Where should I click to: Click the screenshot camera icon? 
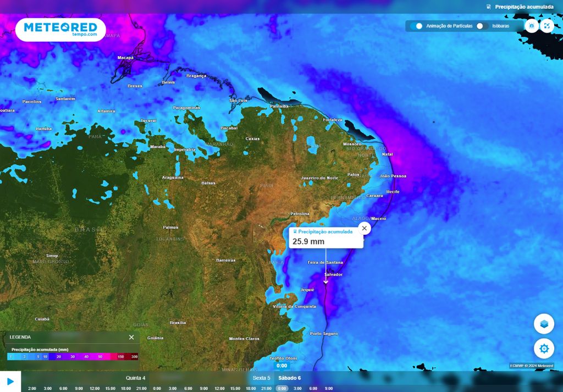point(532,26)
